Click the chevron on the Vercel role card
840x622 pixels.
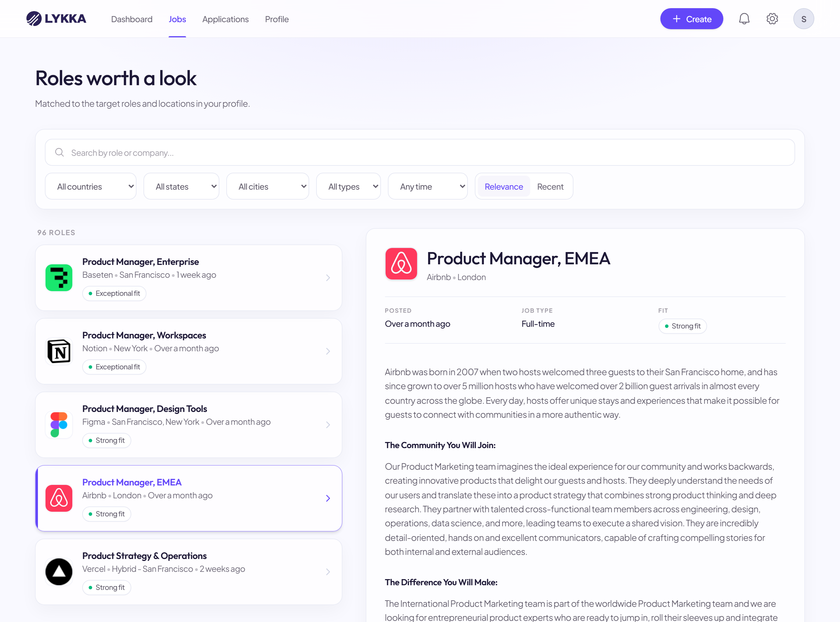(x=328, y=572)
